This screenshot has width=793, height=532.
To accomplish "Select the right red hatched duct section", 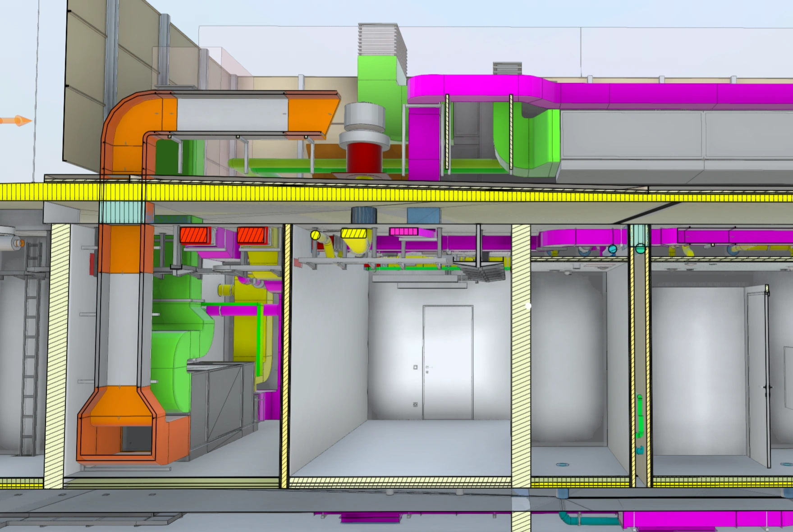I will coord(252,235).
